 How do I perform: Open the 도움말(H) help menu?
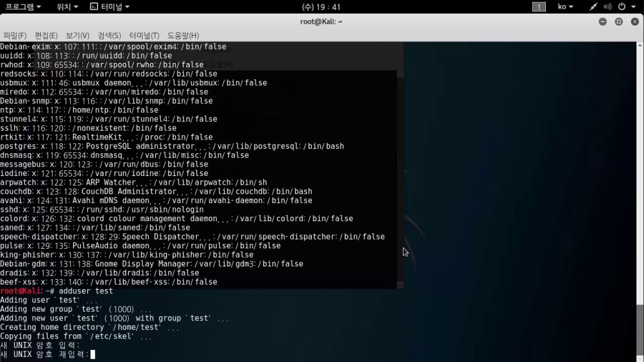[x=183, y=35]
